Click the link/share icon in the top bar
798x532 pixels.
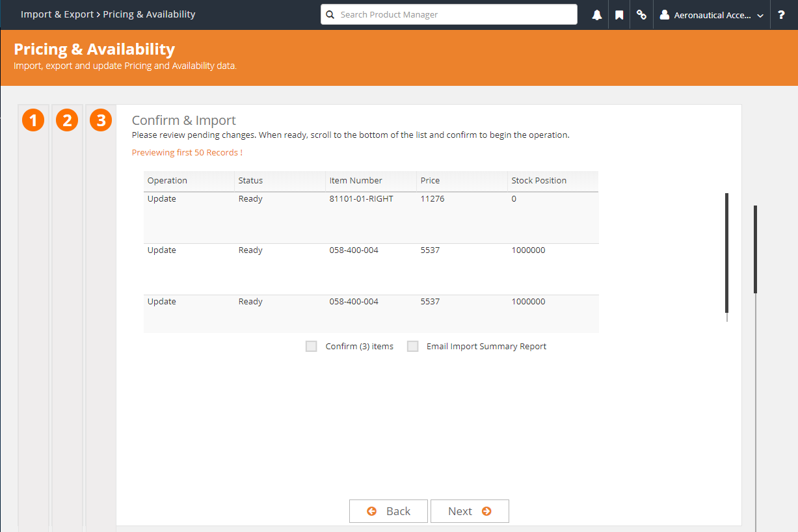point(641,14)
